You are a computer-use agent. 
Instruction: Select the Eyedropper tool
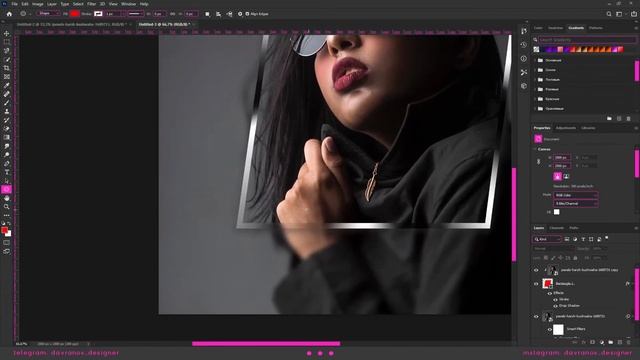point(7,85)
